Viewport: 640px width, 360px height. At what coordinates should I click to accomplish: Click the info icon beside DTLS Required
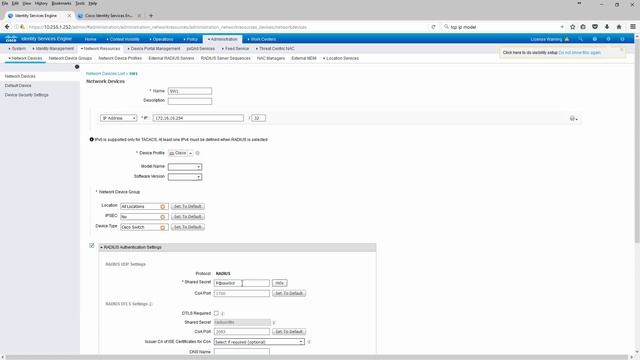222,313
